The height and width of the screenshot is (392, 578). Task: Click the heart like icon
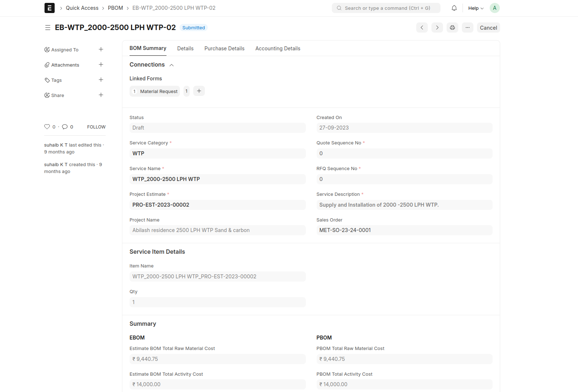click(x=47, y=127)
